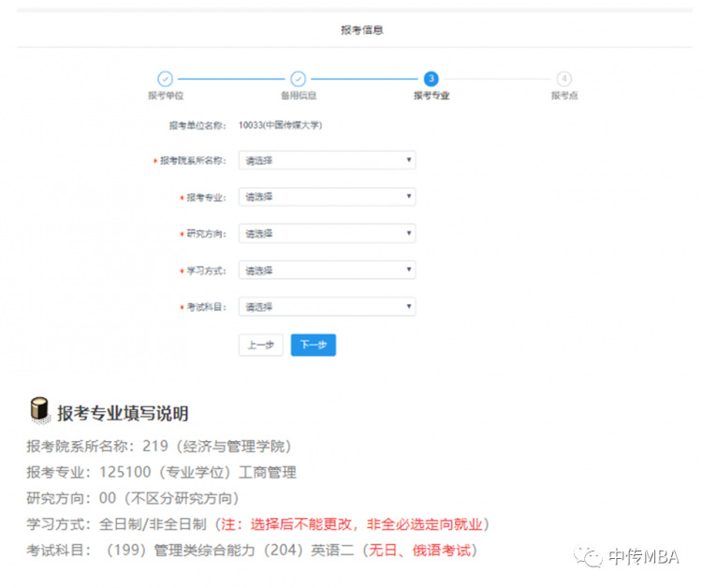The height and width of the screenshot is (588, 702).
Task: Click the 学习方式 field label
Action: pos(207,271)
